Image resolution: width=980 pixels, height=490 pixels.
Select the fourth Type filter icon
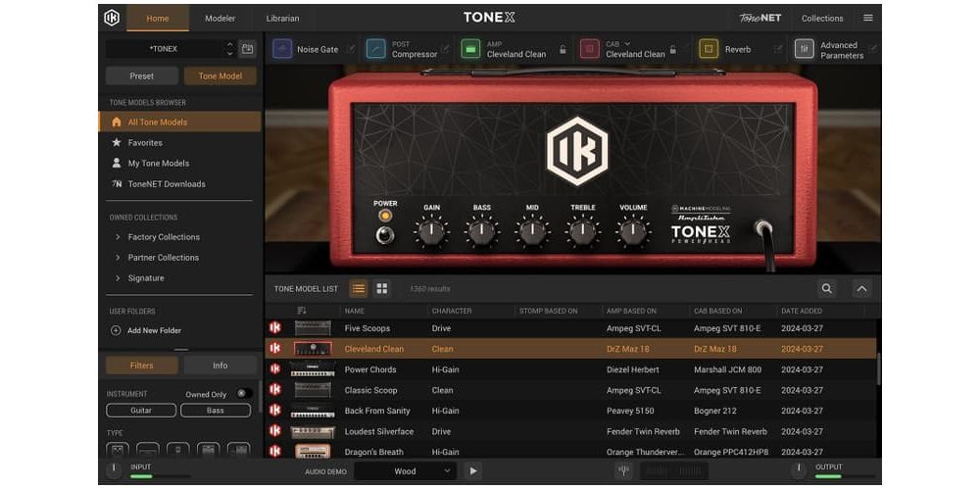coord(208,450)
